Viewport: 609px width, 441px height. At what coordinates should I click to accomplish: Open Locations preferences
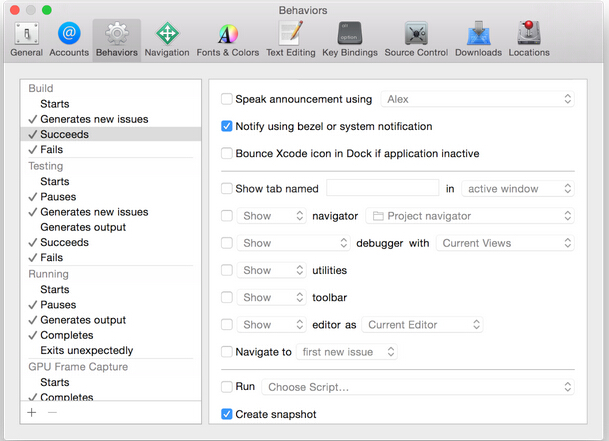(529, 38)
